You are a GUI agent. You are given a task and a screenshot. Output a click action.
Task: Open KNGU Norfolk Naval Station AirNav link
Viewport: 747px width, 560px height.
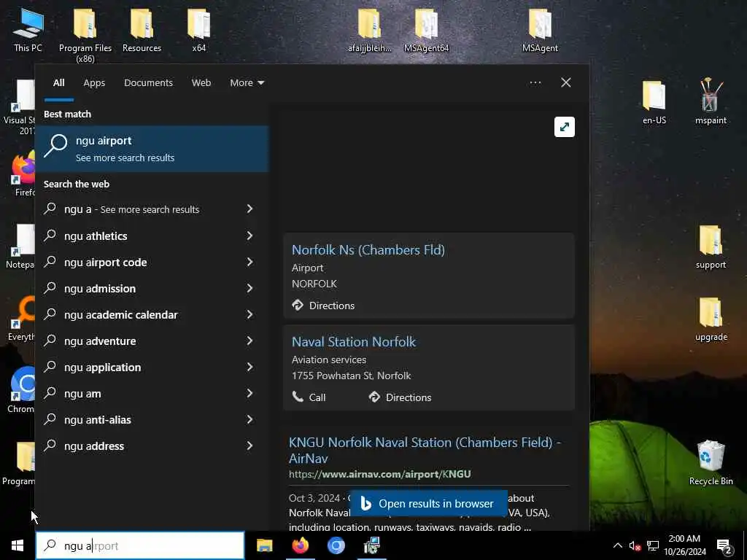coord(425,450)
